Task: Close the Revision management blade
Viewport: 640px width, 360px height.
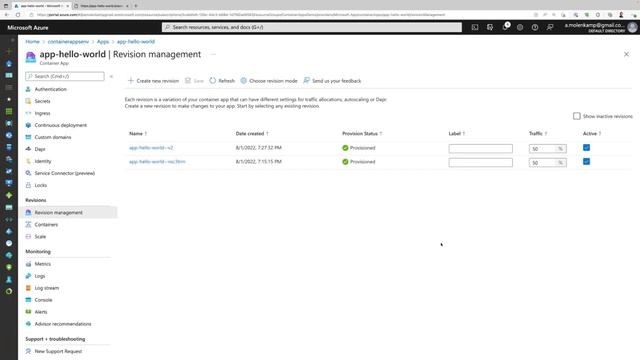Action: point(626,54)
